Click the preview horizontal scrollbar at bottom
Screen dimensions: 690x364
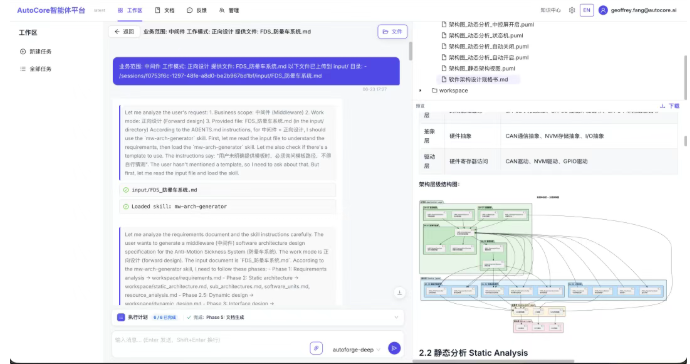493,361
